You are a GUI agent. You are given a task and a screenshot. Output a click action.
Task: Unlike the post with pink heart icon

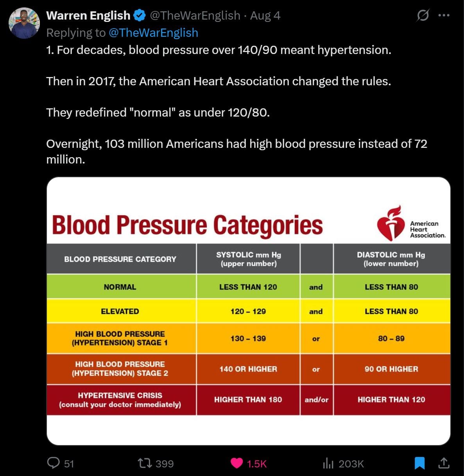pos(236,463)
